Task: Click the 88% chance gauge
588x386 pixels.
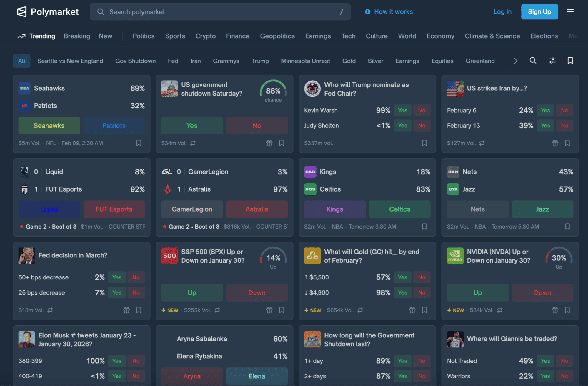Action: pos(273,91)
